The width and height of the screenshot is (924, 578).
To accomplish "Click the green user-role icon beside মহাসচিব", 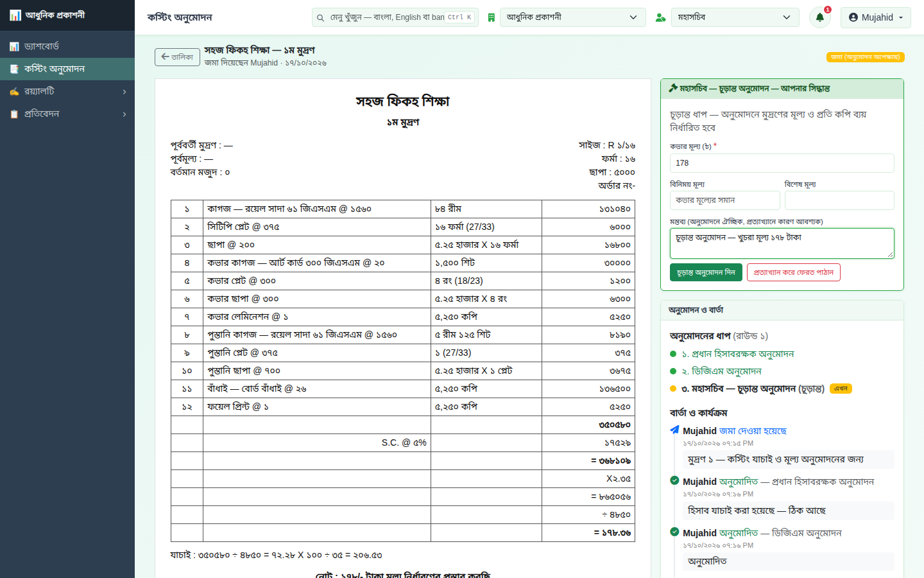I will coord(660,18).
